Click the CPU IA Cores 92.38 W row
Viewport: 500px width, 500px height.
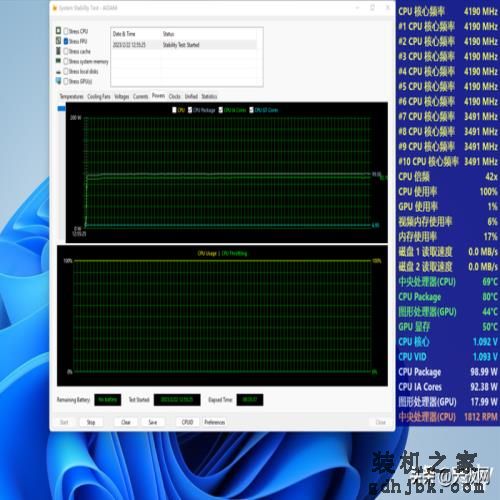[x=448, y=386]
